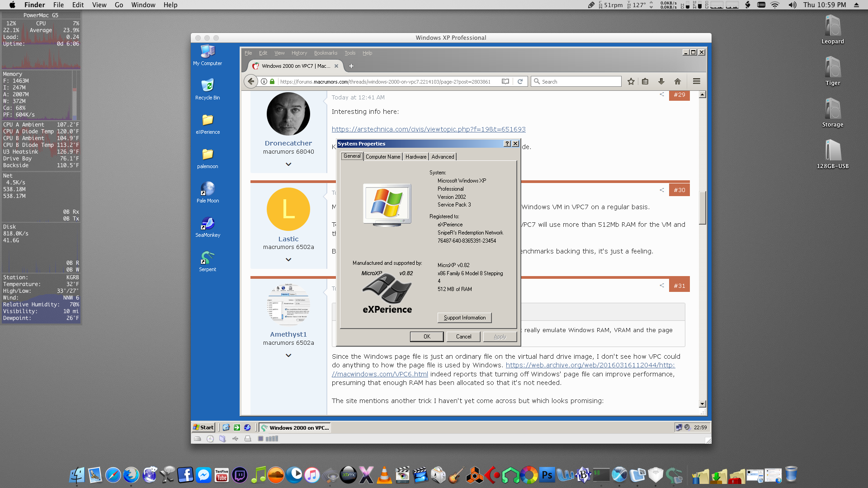Open the Recycle Bin icon
The image size is (868, 488).
pyautogui.click(x=208, y=86)
